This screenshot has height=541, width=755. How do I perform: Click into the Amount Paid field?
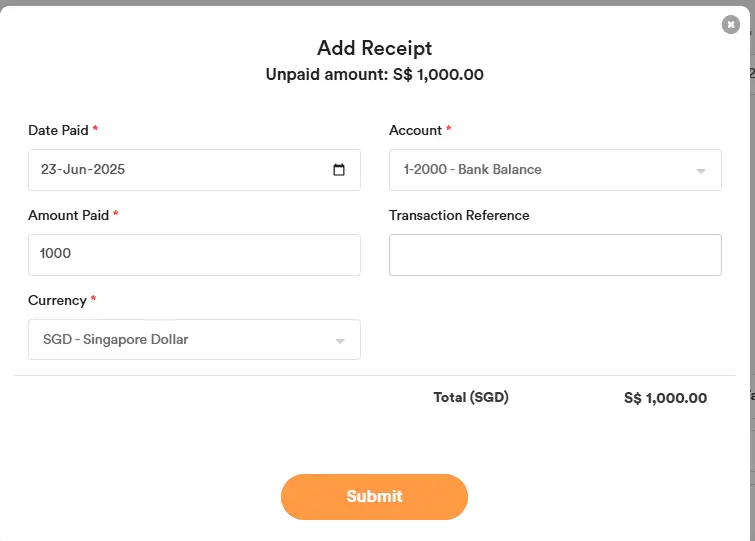[194, 255]
